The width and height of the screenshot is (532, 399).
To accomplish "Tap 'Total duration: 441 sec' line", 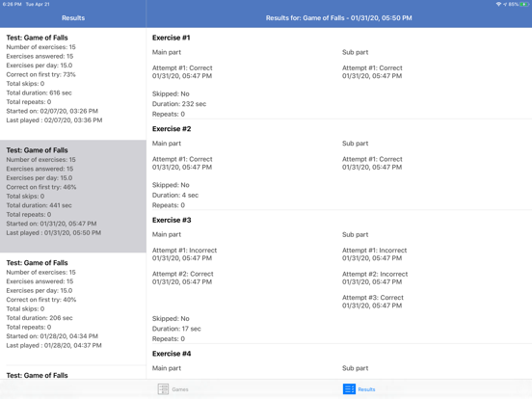I will pyautogui.click(x=39, y=205).
